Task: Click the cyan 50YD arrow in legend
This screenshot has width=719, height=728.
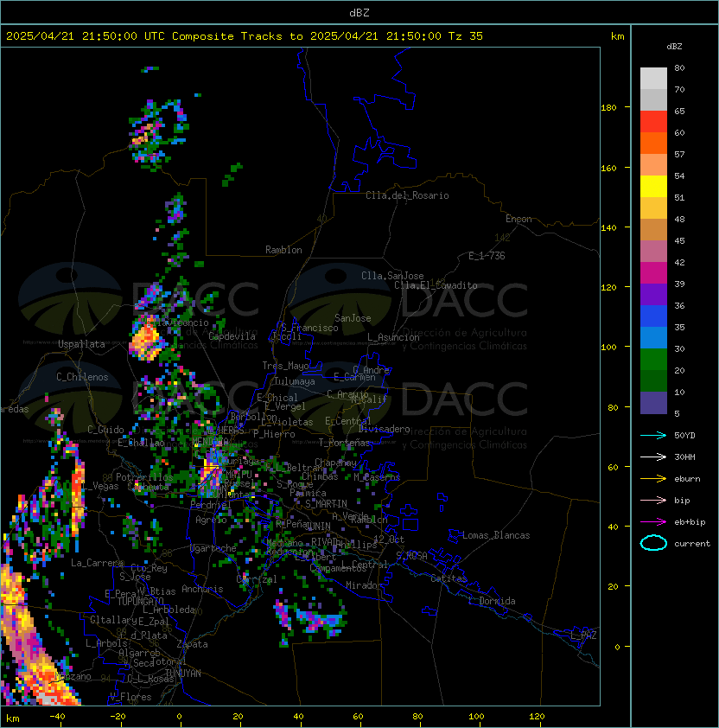Action: [x=653, y=436]
